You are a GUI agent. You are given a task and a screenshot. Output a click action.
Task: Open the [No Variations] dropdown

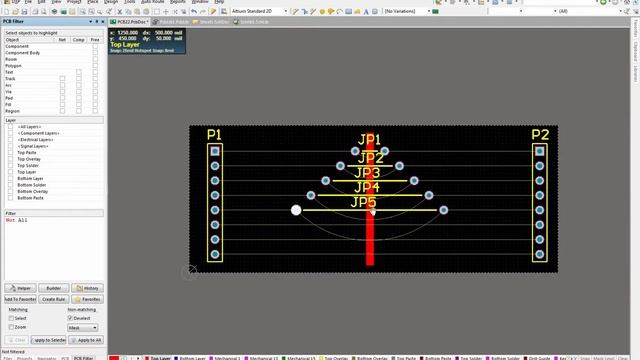(x=429, y=11)
